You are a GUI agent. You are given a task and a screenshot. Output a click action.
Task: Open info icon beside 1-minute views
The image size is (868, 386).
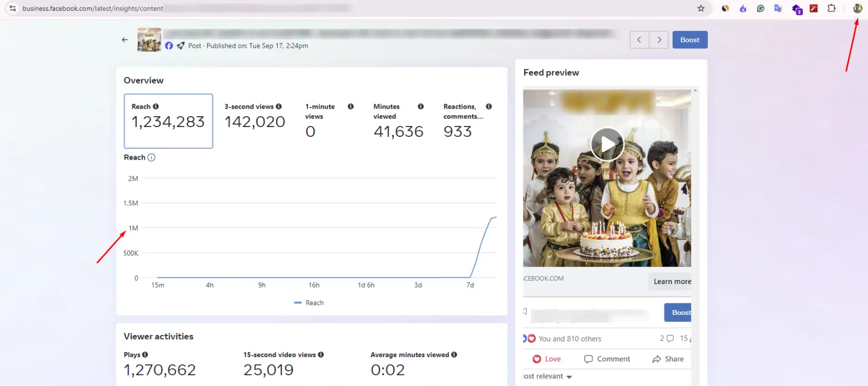(x=350, y=106)
